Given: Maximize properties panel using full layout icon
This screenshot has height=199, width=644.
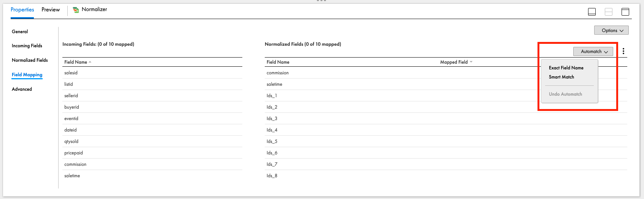Looking at the screenshot, I should click(625, 12).
